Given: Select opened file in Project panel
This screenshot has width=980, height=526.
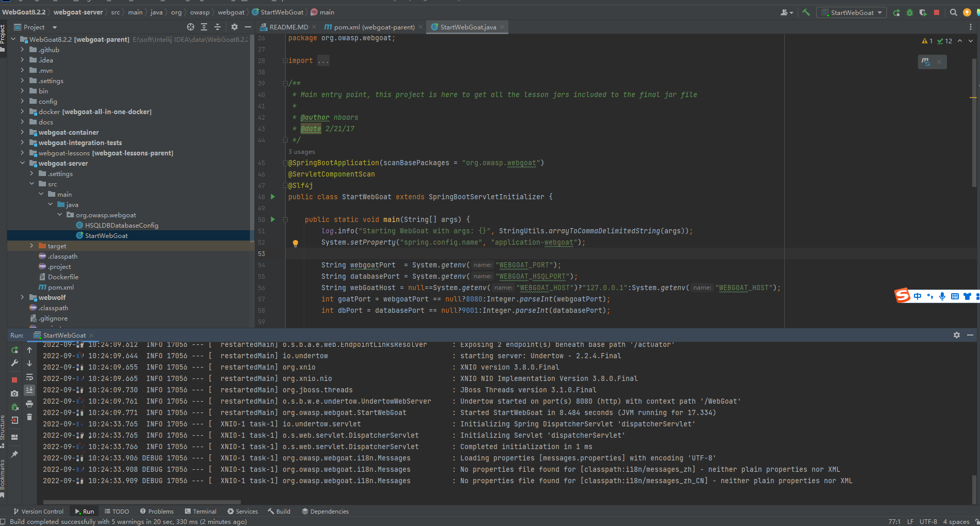Looking at the screenshot, I should 191,27.
